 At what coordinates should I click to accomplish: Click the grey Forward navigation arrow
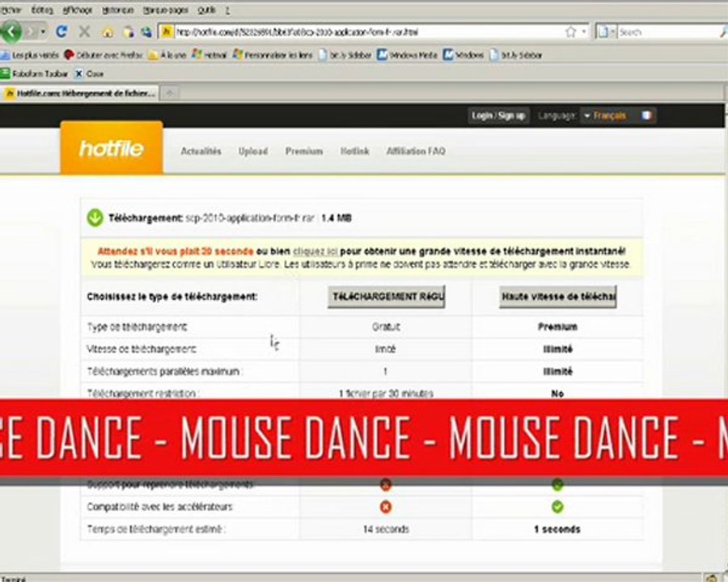pyautogui.click(x=31, y=32)
